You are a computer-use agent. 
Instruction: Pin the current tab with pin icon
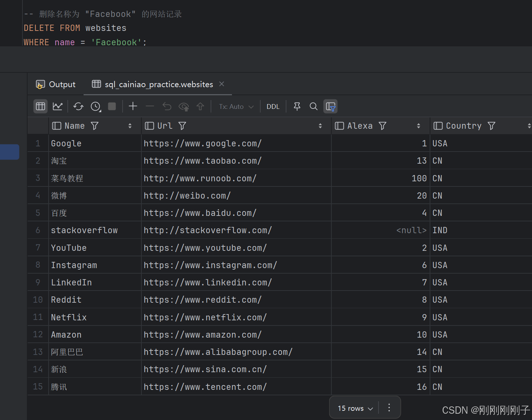tap(297, 106)
